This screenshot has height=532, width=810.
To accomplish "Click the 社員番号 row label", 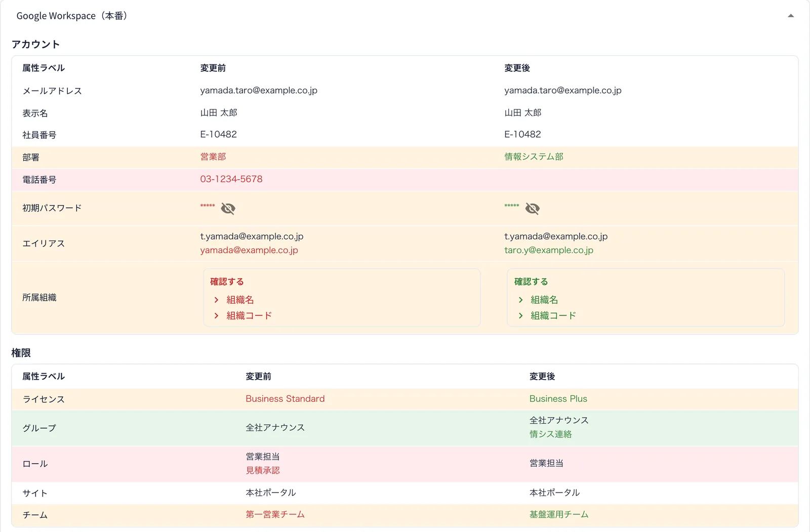I will tap(39, 135).
